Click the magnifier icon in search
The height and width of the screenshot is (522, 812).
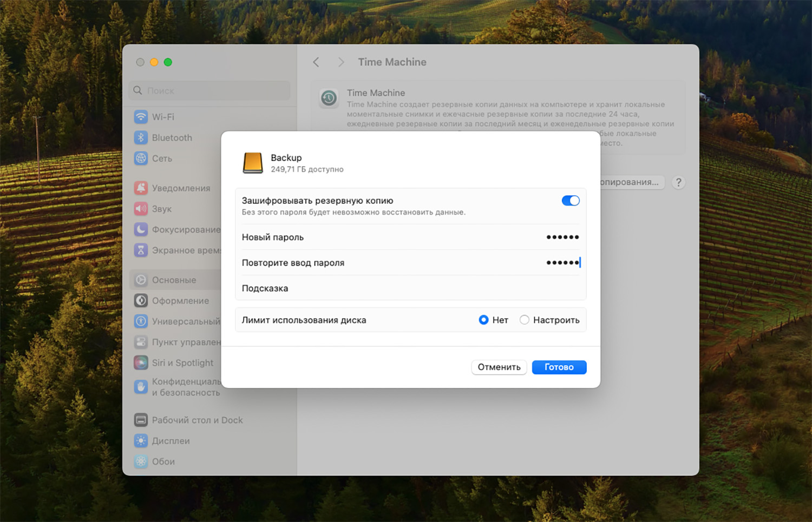[x=137, y=90]
